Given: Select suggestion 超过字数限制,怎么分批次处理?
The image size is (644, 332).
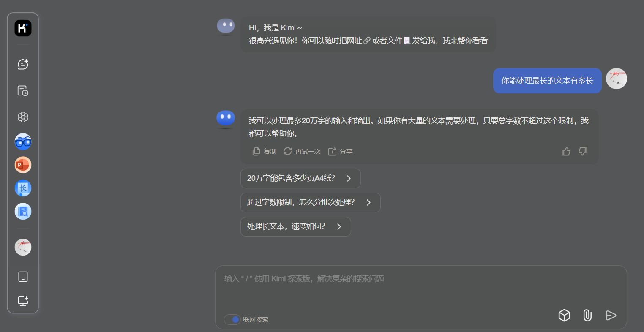Looking at the screenshot, I should [311, 202].
